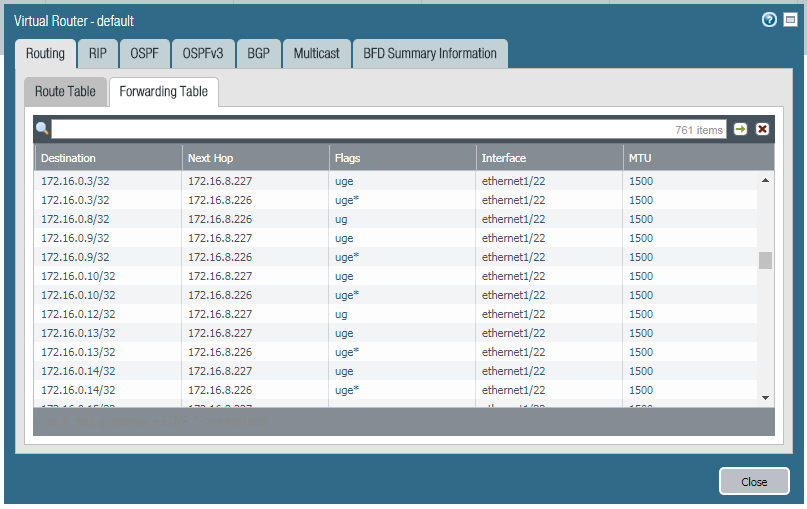Click the green arrow apply filter icon
The height and width of the screenshot is (509, 807).
click(741, 129)
